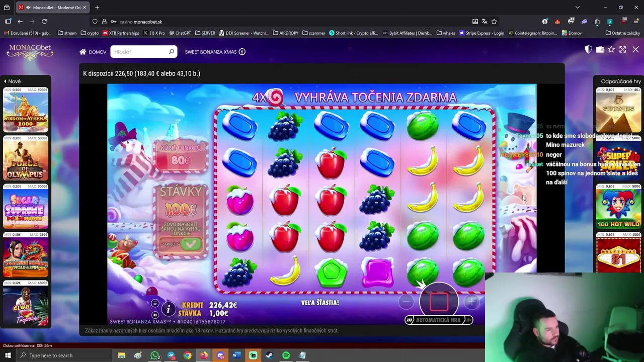Open the casino wallet icon

pyautogui.click(x=600, y=49)
